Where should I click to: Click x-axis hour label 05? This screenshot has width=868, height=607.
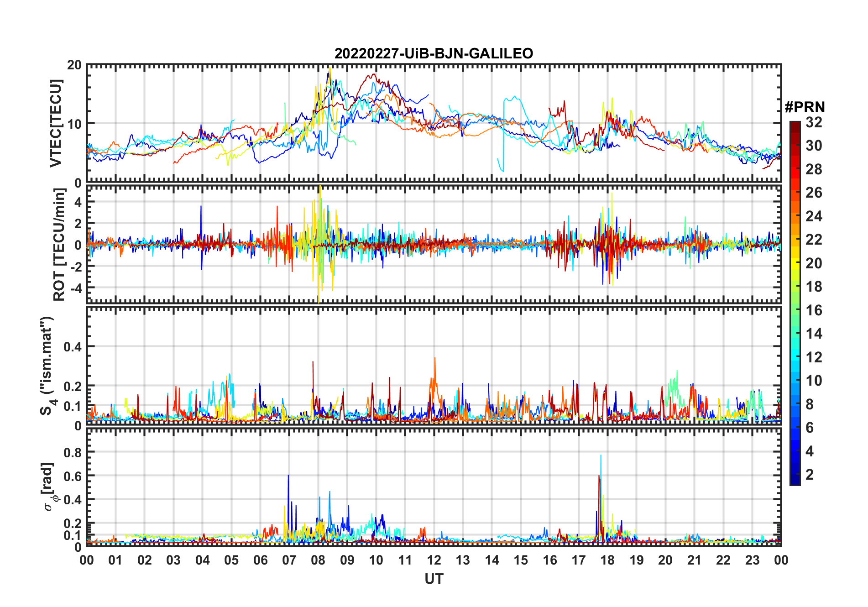coord(231,560)
